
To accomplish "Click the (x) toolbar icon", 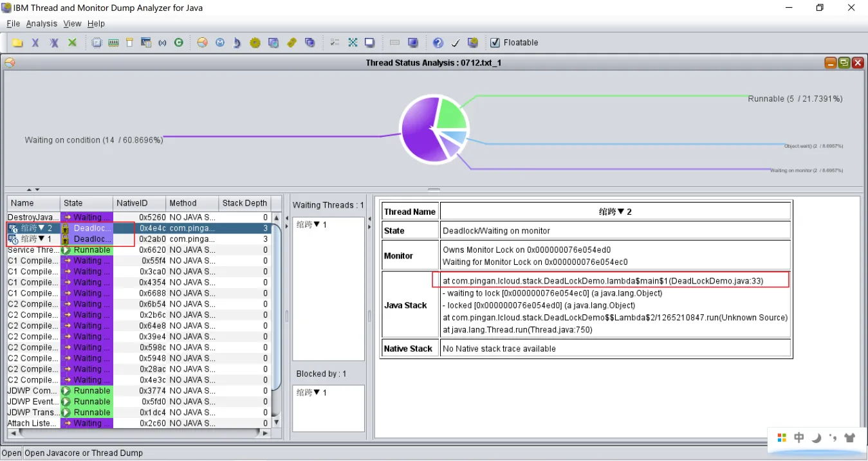I will [x=162, y=42].
